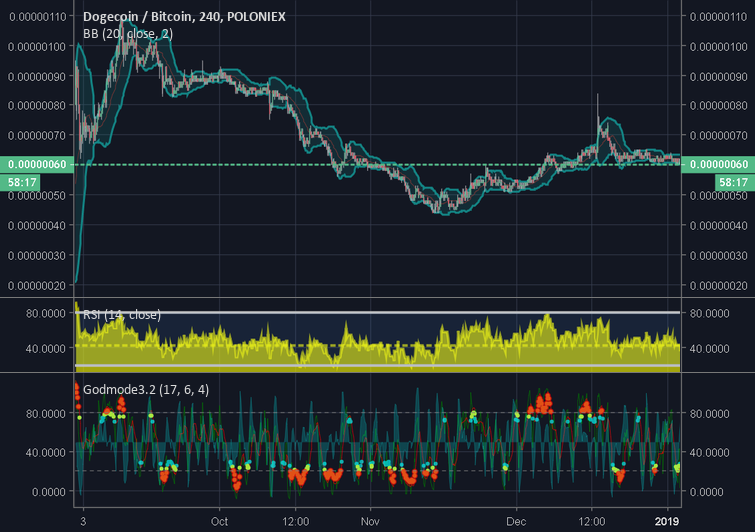Click the Oct label on the time axis
This screenshot has height=532, width=755.
(219, 521)
